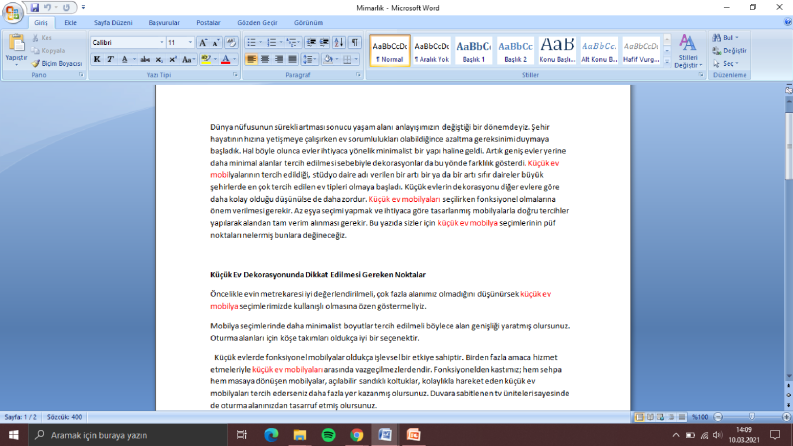793x446 pixels.
Task: Click the strikethrough (abc) icon
Action: tap(145, 60)
